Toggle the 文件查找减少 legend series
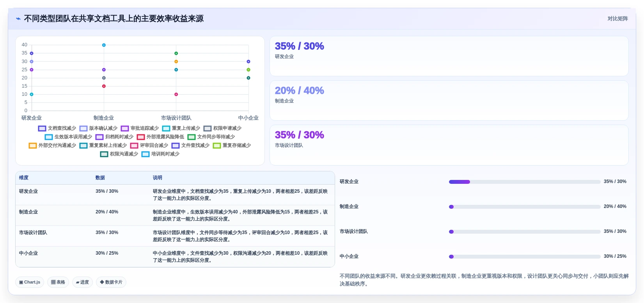Image resolution: width=644 pixels, height=303 pixels. coord(191,145)
